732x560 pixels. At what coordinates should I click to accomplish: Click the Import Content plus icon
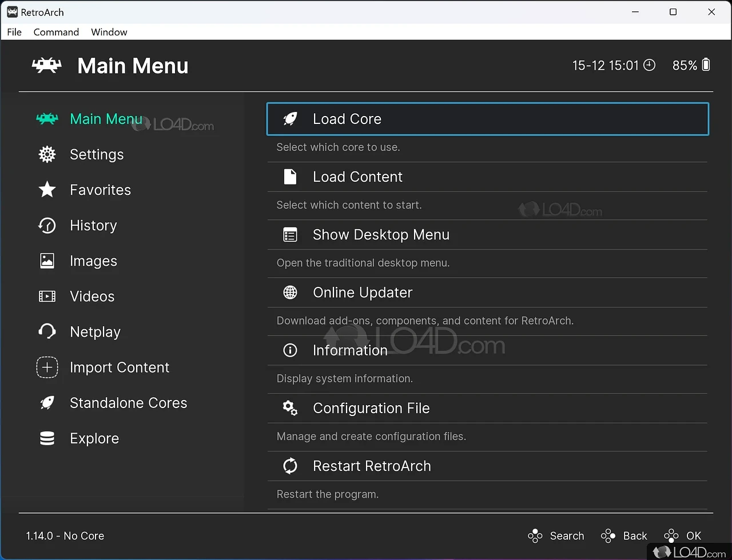click(47, 367)
